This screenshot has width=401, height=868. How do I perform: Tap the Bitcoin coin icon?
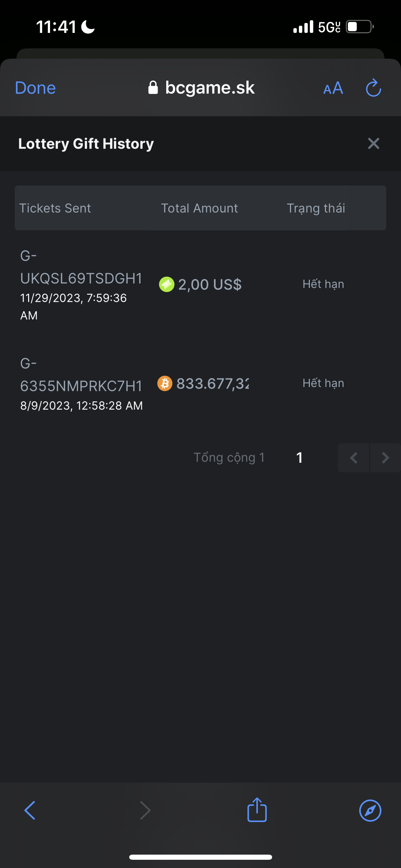pyautogui.click(x=165, y=383)
